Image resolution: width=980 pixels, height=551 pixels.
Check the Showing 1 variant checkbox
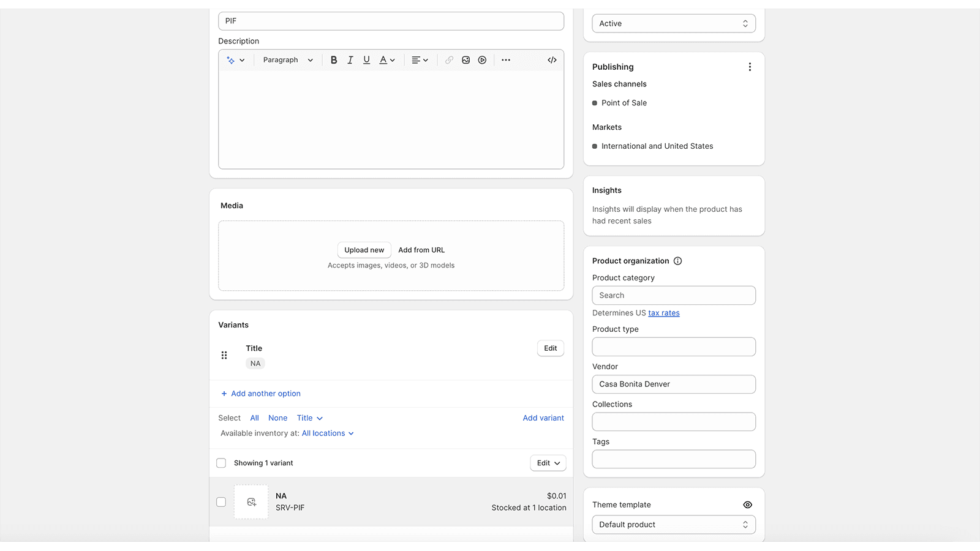(x=221, y=463)
